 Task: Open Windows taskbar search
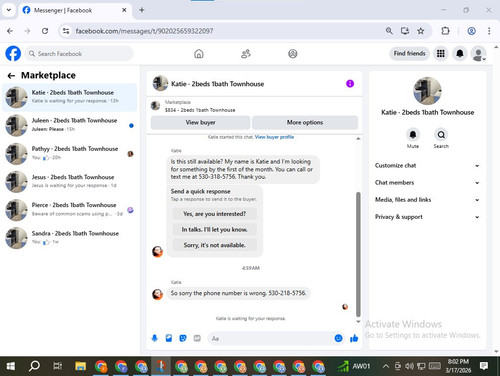pos(34,366)
